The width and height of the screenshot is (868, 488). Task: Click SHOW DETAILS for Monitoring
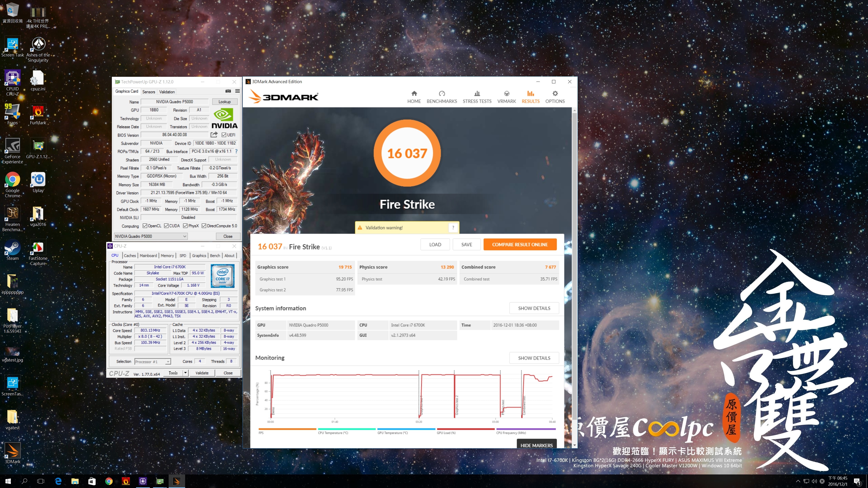(x=534, y=358)
